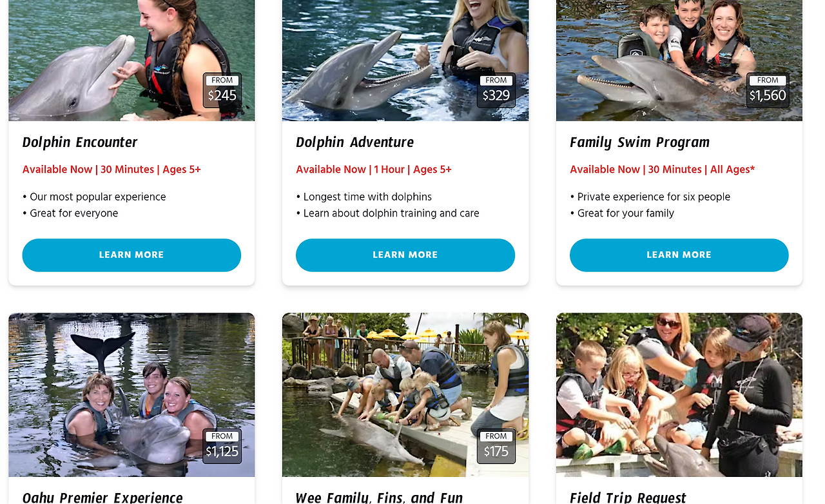Open Learn More for Family Swim Program

(679, 255)
